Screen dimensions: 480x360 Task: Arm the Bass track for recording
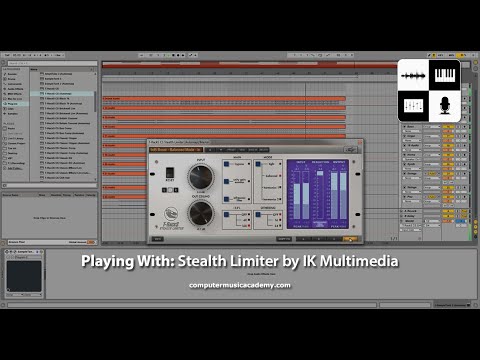(465, 127)
